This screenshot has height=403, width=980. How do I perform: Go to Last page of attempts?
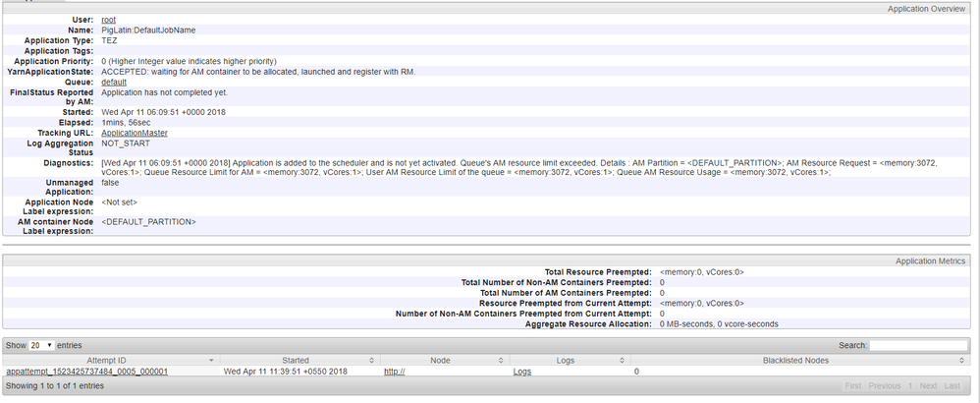[x=952, y=386]
